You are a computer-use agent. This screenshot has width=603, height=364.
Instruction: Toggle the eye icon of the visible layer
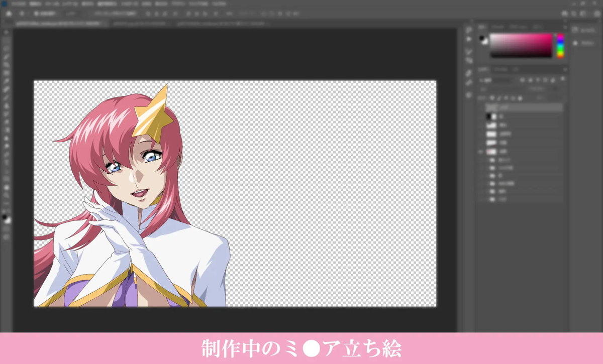coord(481,151)
